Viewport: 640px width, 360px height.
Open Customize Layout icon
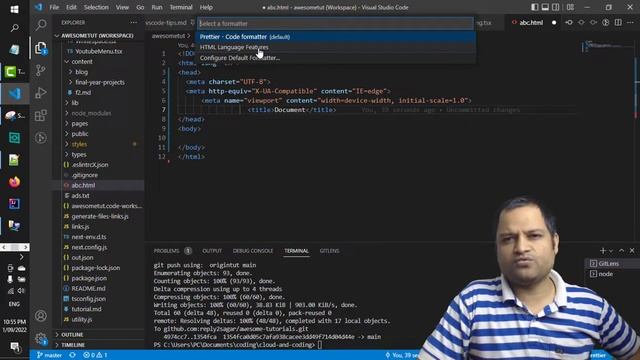[x=570, y=7]
